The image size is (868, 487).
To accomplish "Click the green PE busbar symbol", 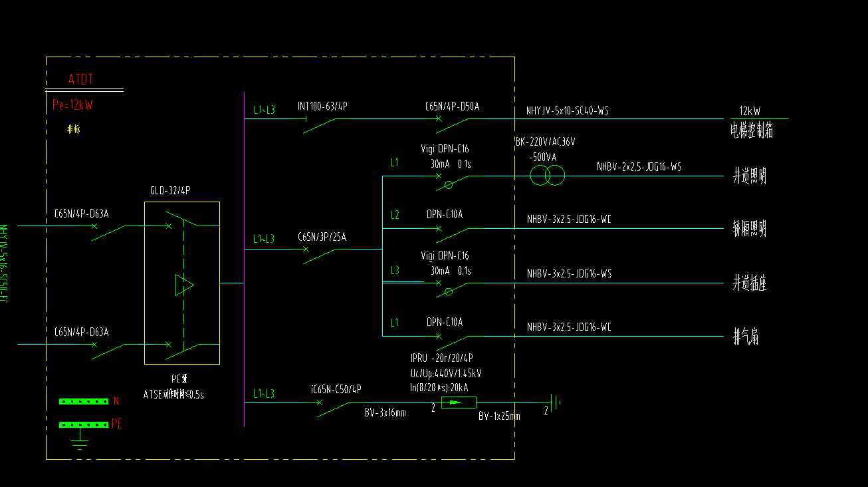I will point(84,424).
